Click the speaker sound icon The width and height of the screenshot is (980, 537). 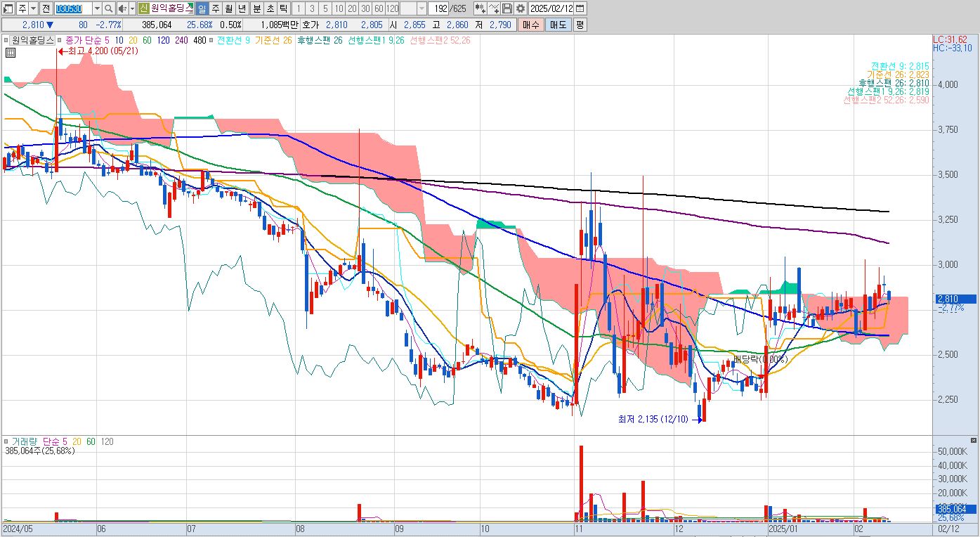122,8
